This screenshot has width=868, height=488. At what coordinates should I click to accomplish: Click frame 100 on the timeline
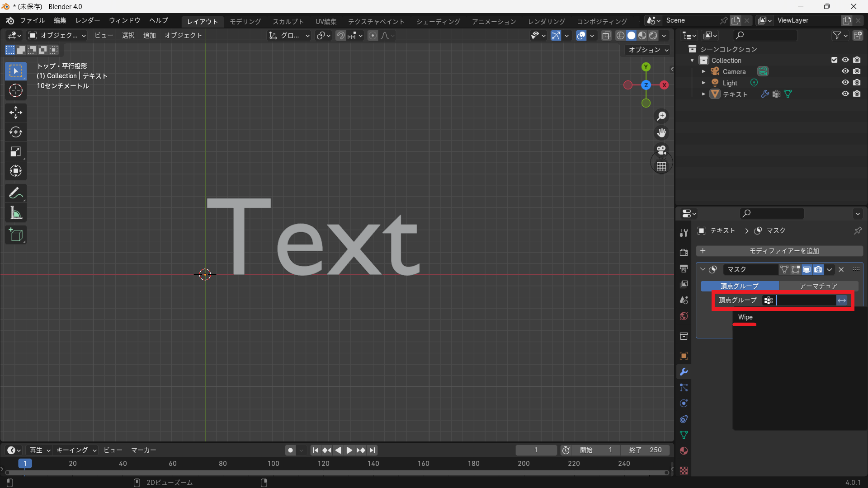point(273,464)
